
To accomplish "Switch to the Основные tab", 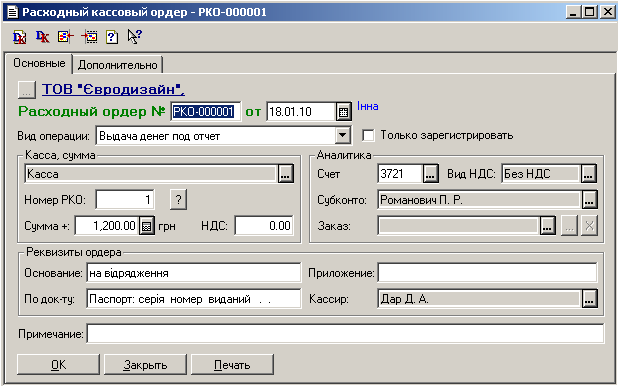I will (x=39, y=63).
